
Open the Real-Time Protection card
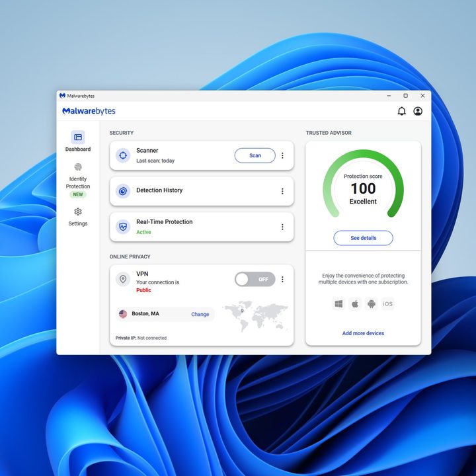point(202,227)
